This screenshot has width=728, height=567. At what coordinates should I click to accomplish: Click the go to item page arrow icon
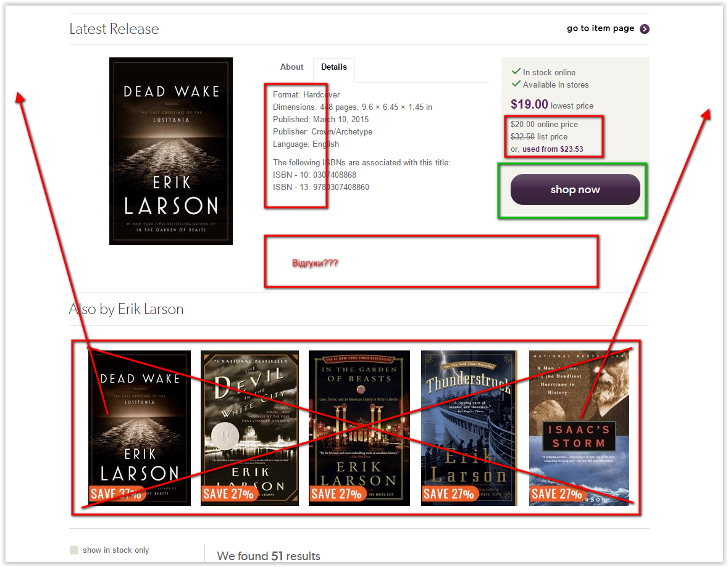click(x=645, y=29)
